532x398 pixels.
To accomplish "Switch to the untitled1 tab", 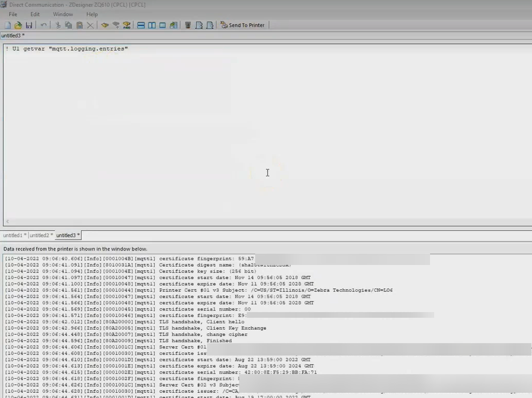I will click(14, 235).
